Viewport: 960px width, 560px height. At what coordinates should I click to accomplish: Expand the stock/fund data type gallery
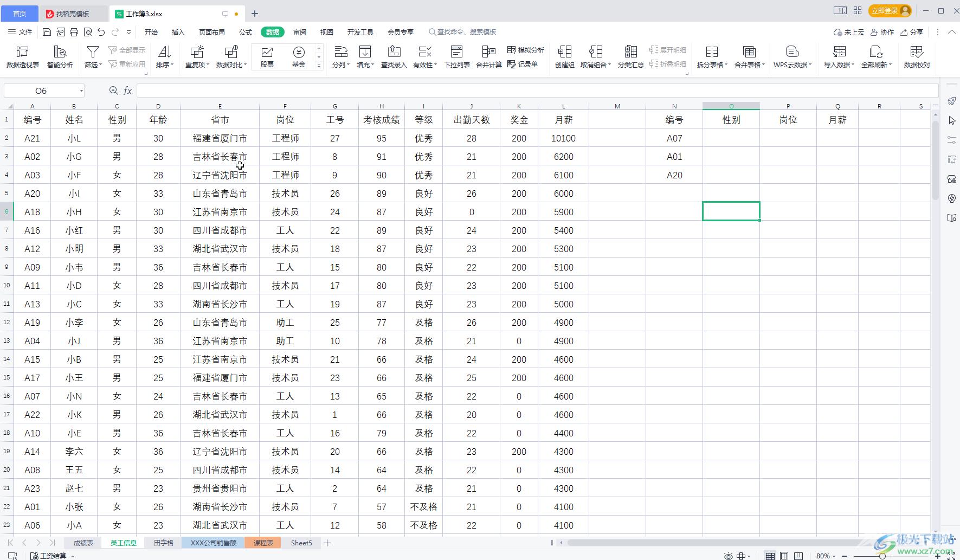pyautogui.click(x=319, y=66)
